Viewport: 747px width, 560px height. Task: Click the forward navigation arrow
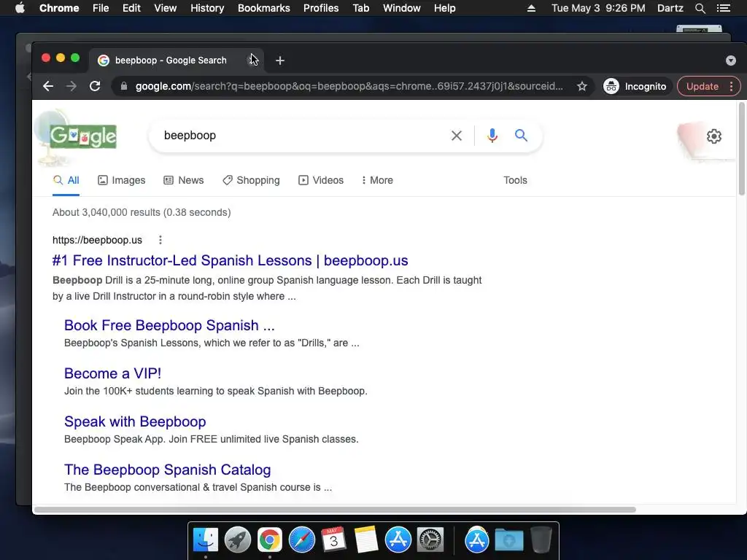[71, 86]
